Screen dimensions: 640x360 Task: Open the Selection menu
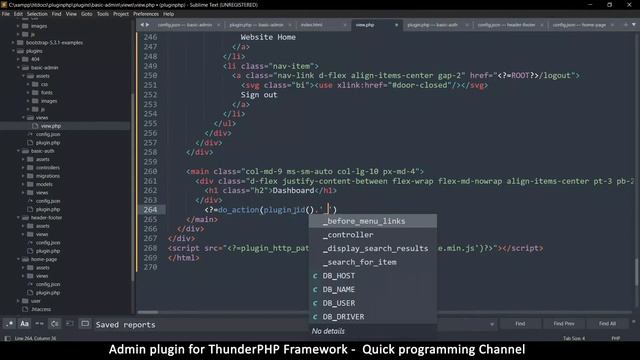(x=37, y=14)
